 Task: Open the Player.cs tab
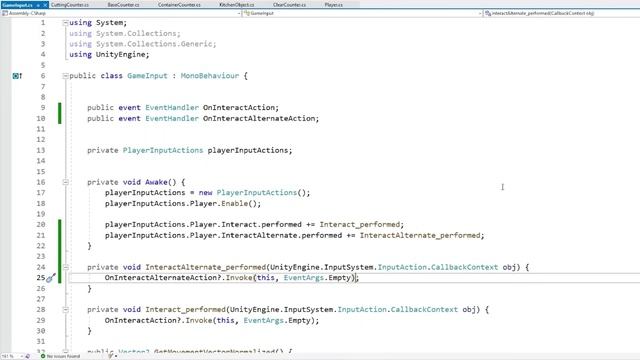pyautogui.click(x=333, y=5)
